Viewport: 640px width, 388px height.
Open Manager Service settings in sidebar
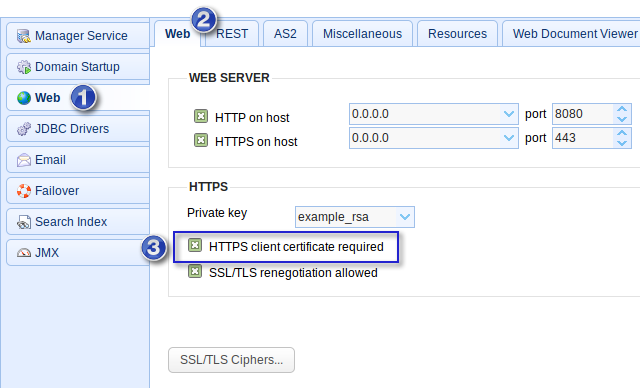click(78, 36)
